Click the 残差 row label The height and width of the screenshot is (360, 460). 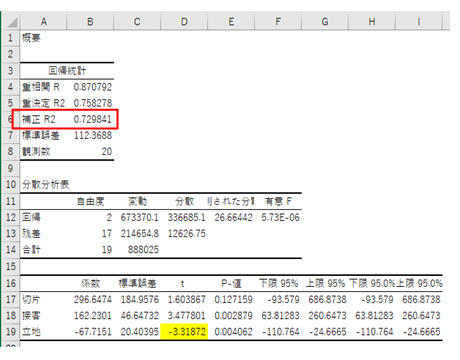31,233
